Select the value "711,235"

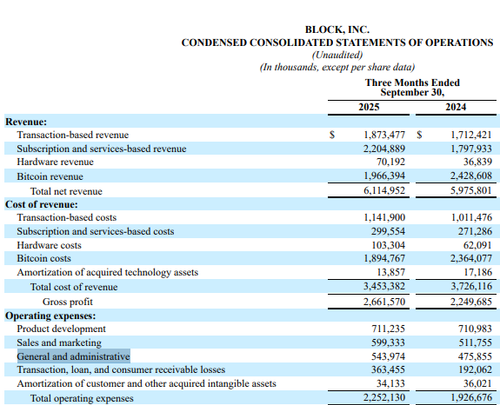coord(388,329)
